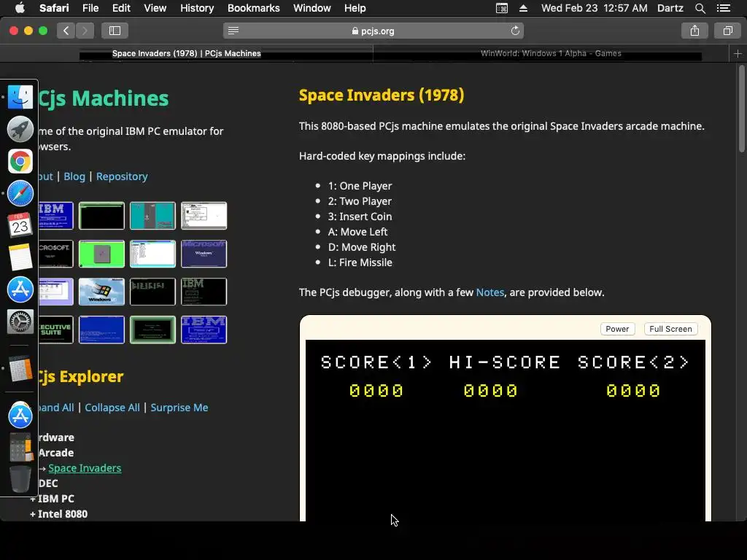Click the Power button on emulator

click(x=617, y=329)
